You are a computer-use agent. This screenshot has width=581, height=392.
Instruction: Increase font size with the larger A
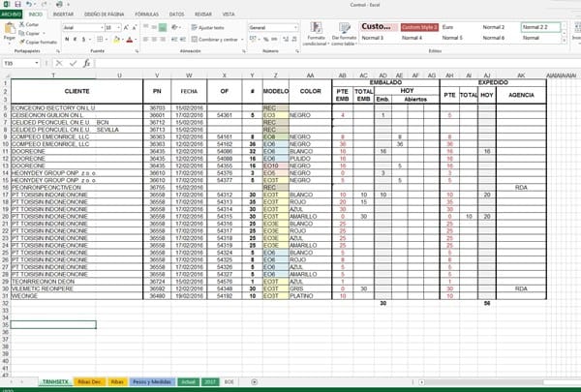coord(126,28)
